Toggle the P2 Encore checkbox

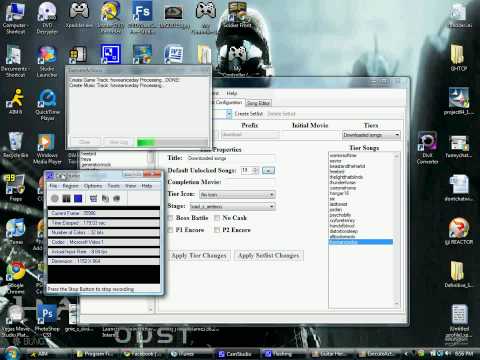coord(217,230)
